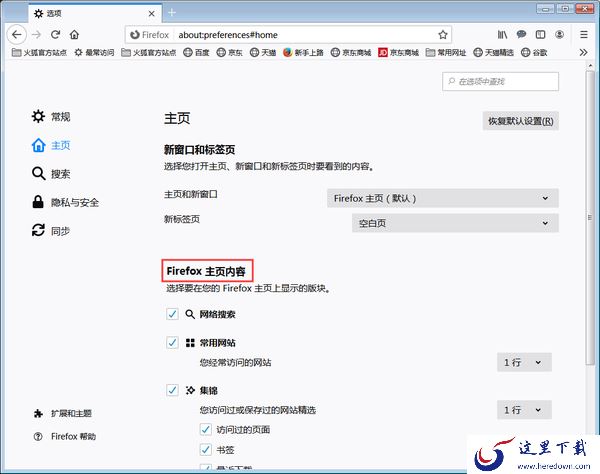Screen dimensions: 600x474
Task: Open the 常规 general settings category
Action: (x=51, y=116)
